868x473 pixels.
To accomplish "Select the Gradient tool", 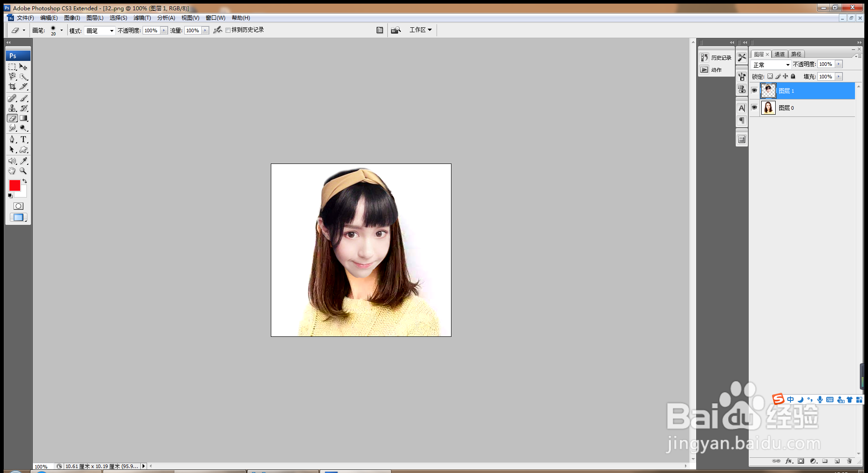I will point(24,118).
